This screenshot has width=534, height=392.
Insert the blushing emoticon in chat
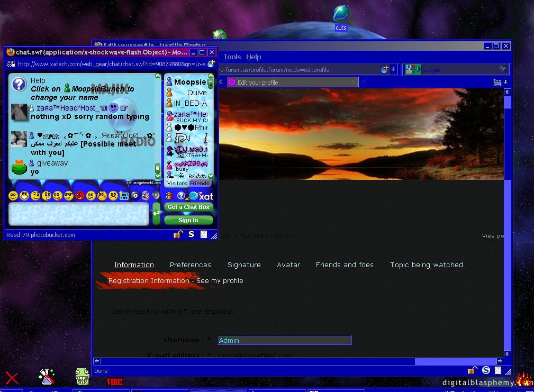102,196
